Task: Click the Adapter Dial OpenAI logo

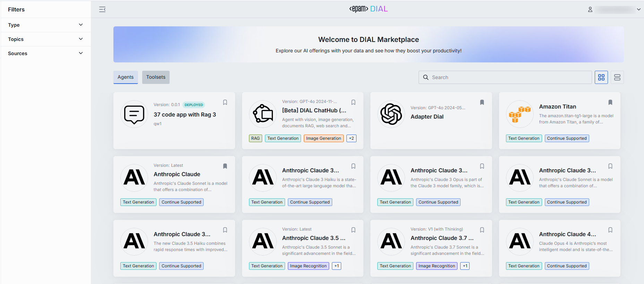Action: [391, 114]
